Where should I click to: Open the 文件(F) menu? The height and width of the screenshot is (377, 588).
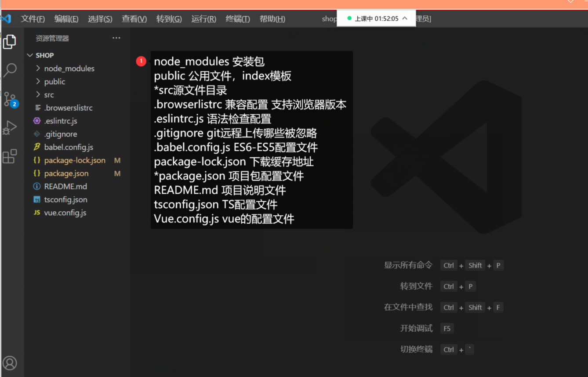[x=33, y=19]
